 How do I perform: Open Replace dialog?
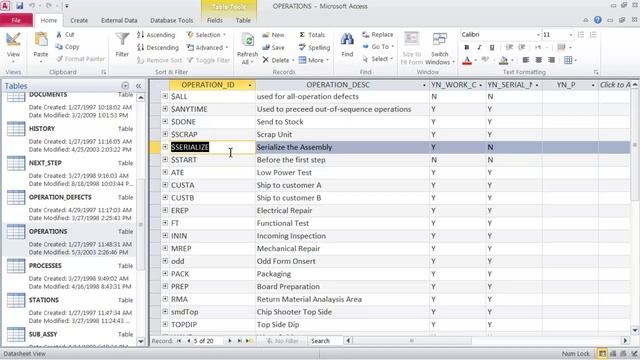(x=378, y=35)
